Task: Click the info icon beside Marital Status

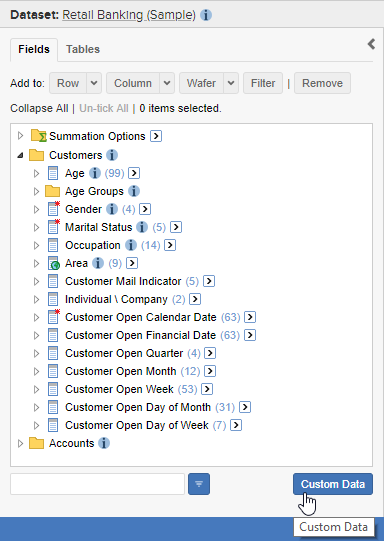Action: 142,227
